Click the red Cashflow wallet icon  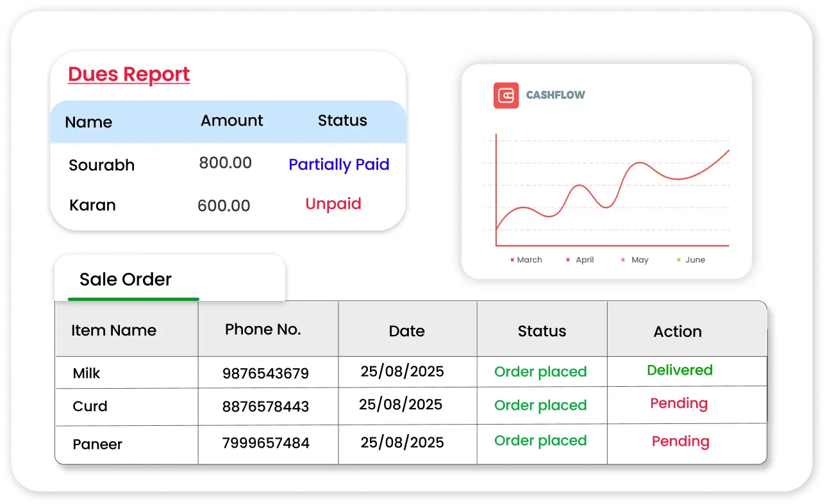click(x=506, y=95)
